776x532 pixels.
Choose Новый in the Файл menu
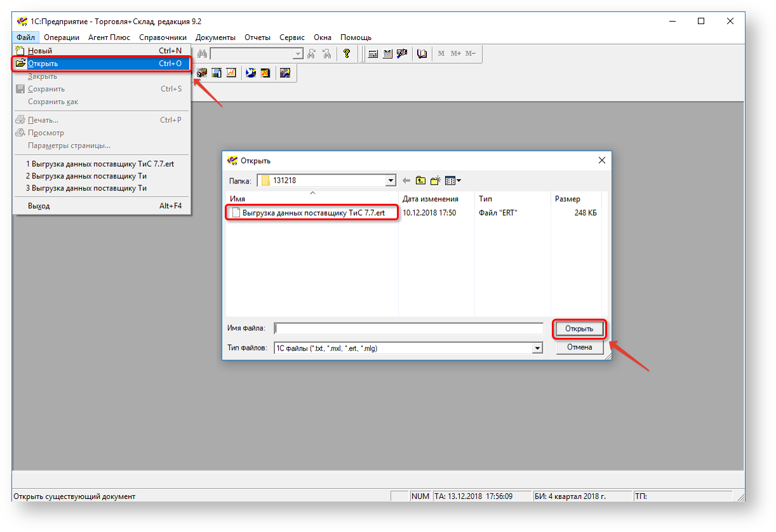[x=102, y=51]
